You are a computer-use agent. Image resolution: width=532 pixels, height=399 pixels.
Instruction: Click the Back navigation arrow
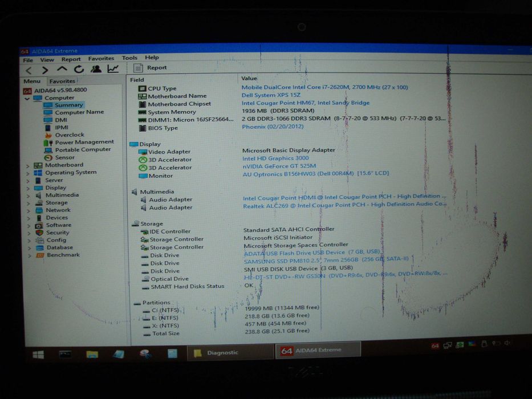click(x=29, y=70)
